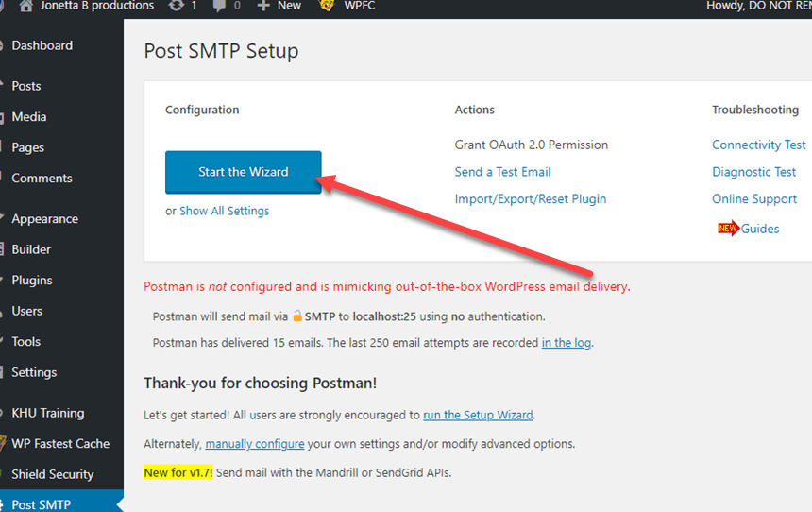Open Comments from the sidebar
This screenshot has height=512, width=812.
[42, 179]
